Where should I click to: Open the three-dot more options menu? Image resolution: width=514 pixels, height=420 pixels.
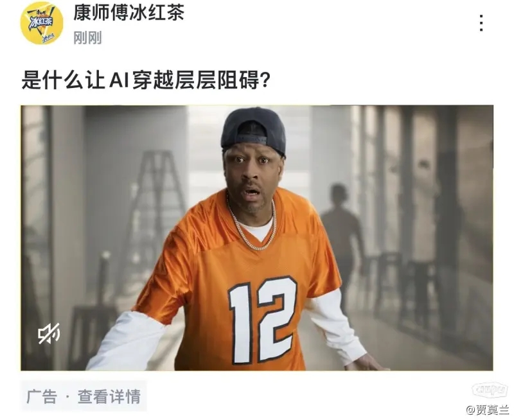481,23
